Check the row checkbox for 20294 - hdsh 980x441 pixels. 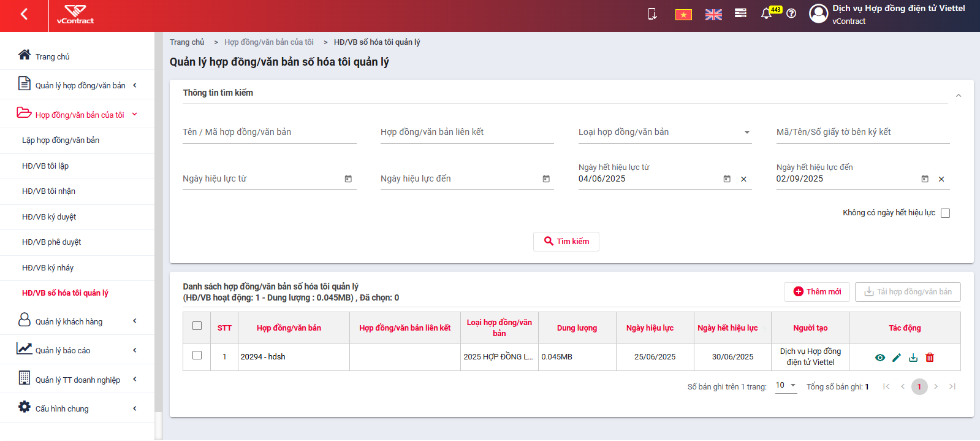point(197,355)
